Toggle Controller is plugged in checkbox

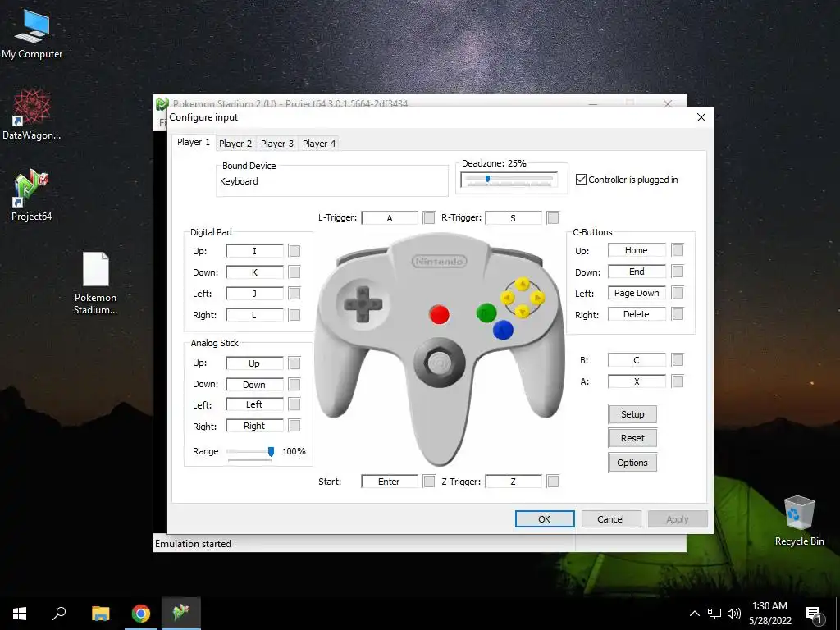[x=582, y=179]
